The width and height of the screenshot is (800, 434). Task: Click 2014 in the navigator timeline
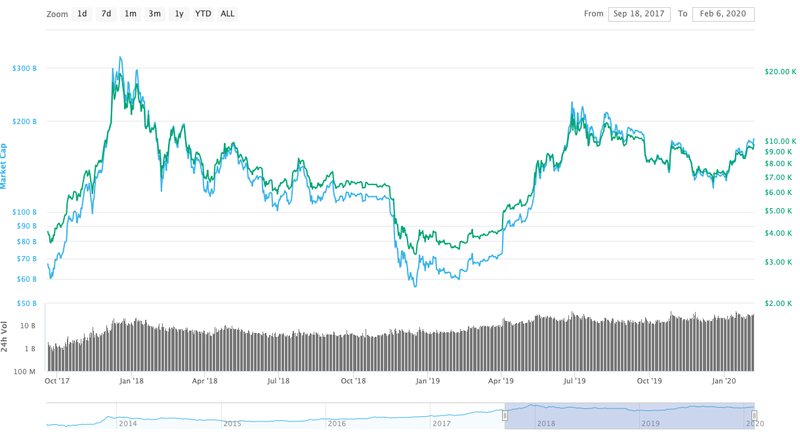tap(128, 424)
